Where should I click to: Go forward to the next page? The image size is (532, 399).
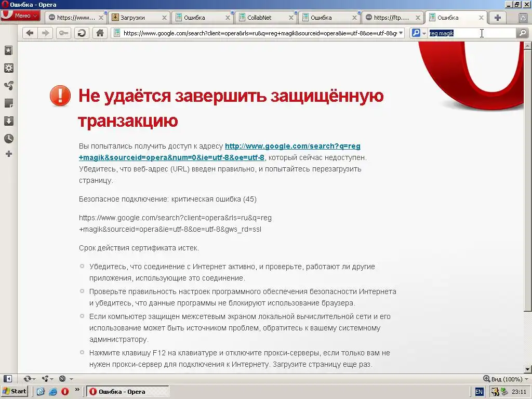(45, 33)
